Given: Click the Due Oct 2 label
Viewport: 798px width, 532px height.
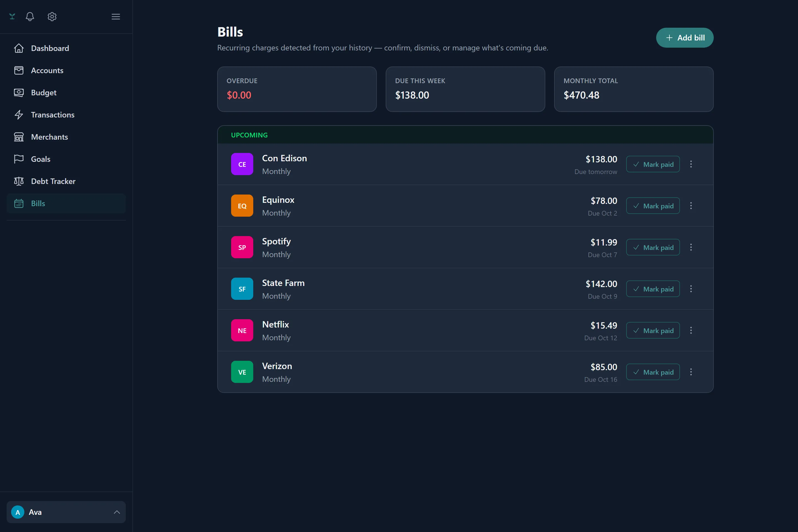Looking at the screenshot, I should [603, 213].
